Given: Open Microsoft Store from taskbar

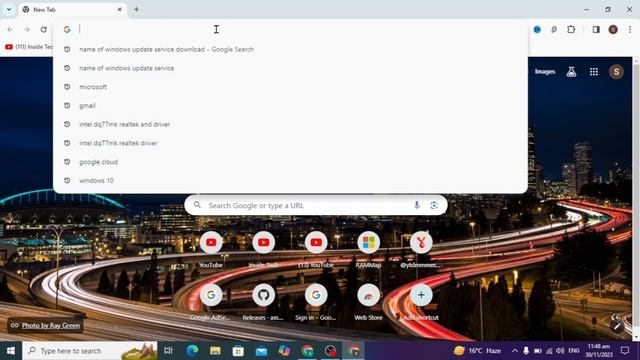Looking at the screenshot, I should click(238, 351).
